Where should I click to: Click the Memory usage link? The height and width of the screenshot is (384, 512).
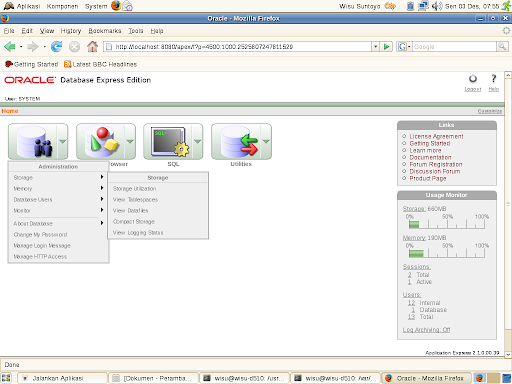pos(414,238)
